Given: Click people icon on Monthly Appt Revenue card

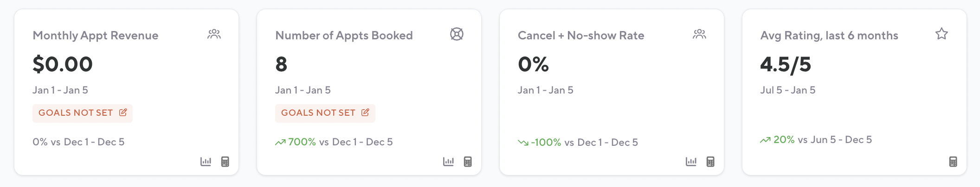Looking at the screenshot, I should (214, 34).
